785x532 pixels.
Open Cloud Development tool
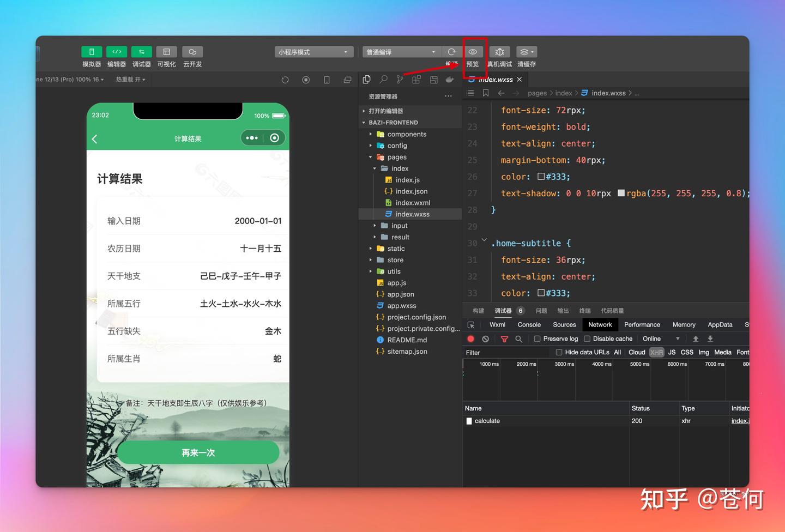(x=192, y=52)
